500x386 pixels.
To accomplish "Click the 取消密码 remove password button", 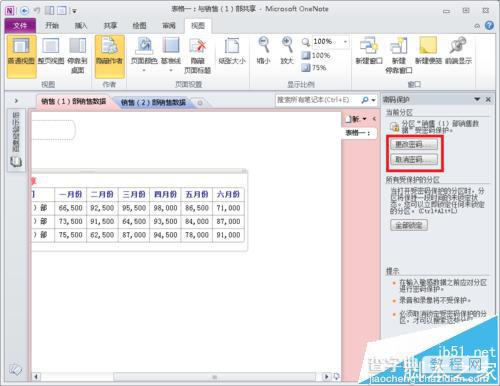I will [x=414, y=159].
